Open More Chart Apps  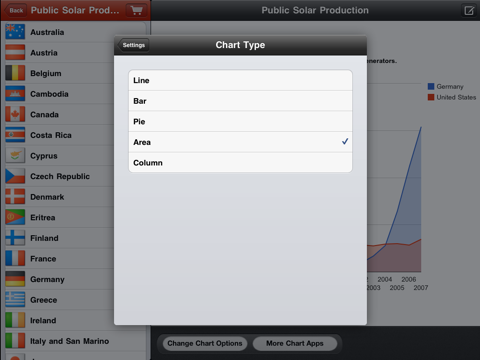[295, 343]
